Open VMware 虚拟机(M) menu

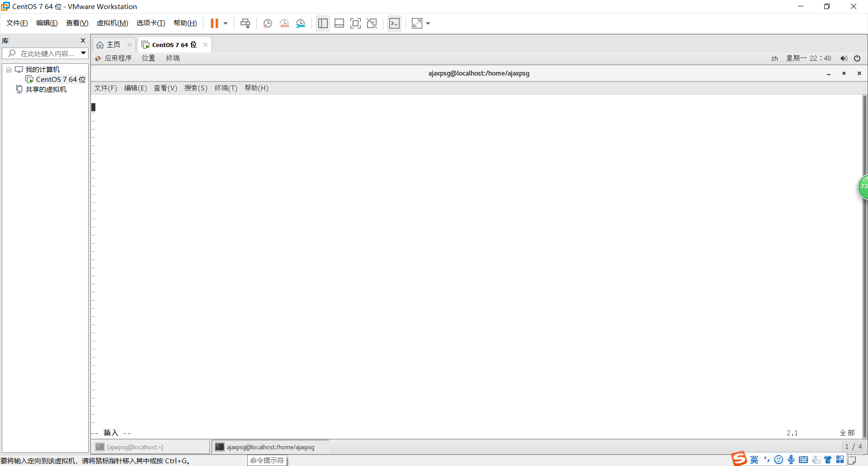pos(113,23)
